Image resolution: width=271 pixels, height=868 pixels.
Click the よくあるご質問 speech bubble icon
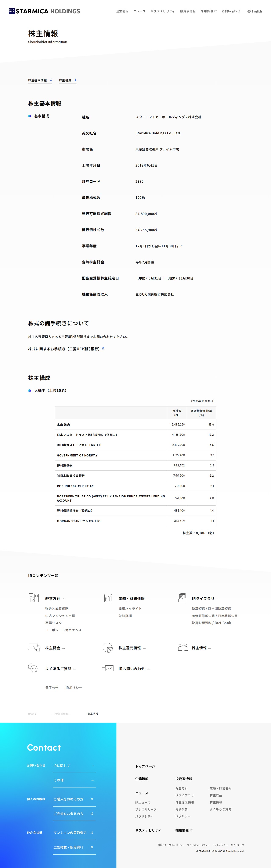[x=33, y=668]
